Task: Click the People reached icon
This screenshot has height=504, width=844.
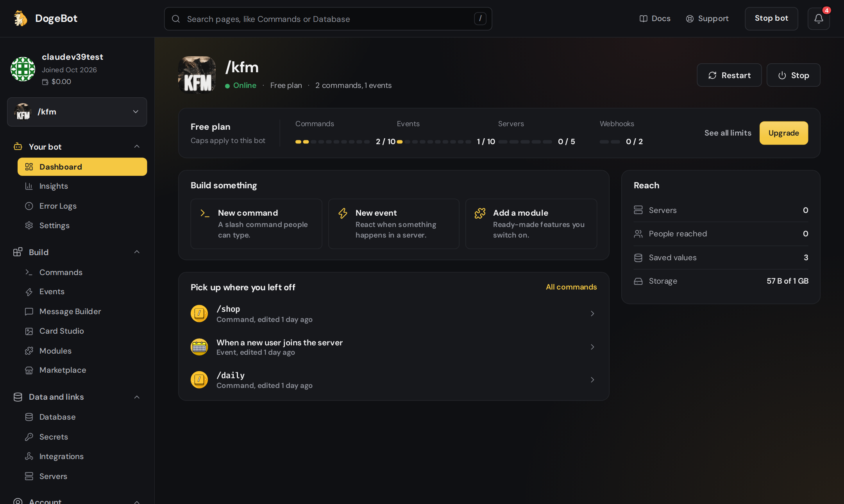Action: [x=638, y=234]
